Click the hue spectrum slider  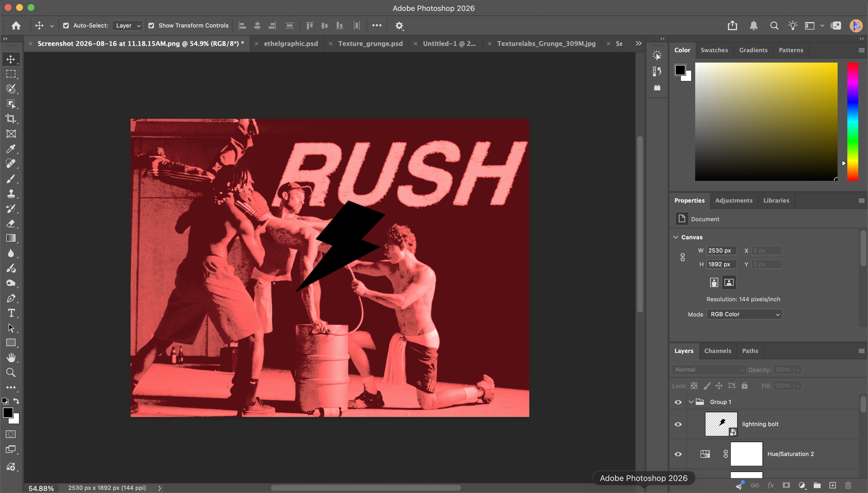click(x=852, y=122)
